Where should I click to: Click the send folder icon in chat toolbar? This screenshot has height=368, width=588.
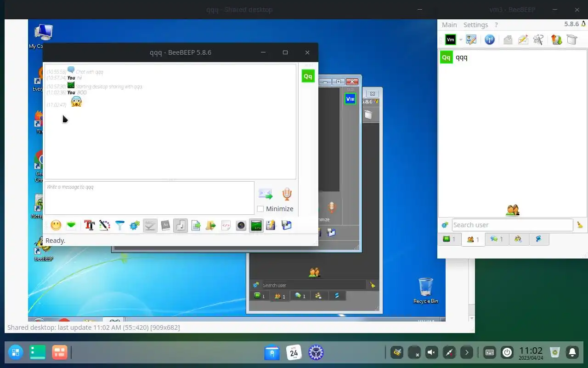(211, 225)
